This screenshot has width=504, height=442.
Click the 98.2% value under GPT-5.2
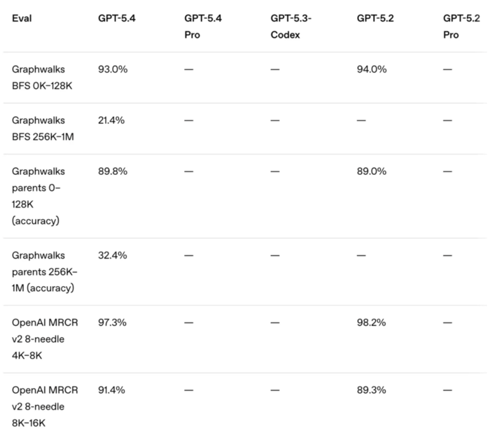(x=371, y=322)
